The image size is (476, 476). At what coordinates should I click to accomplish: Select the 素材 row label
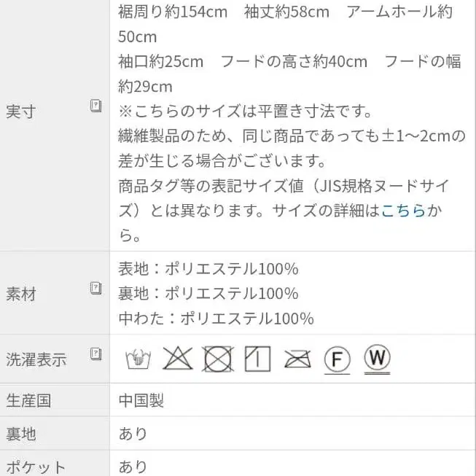(20, 294)
